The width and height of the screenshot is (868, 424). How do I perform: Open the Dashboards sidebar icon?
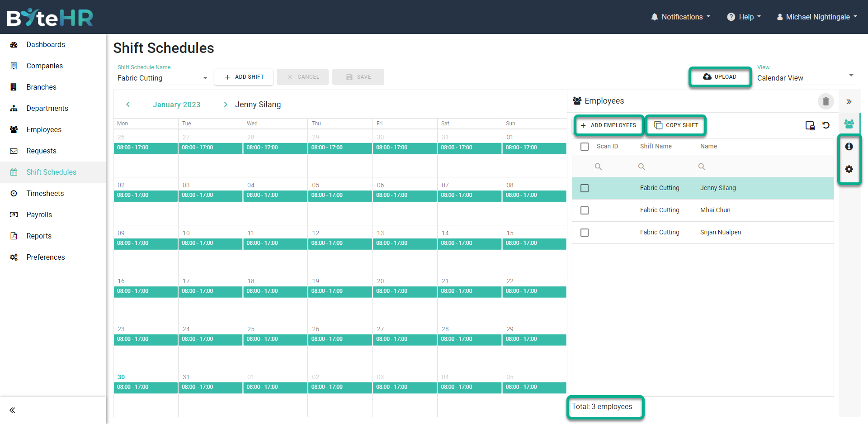14,45
